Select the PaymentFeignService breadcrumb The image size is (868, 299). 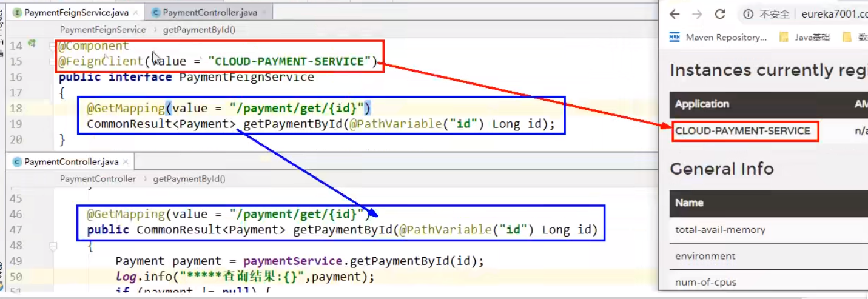[x=103, y=29]
